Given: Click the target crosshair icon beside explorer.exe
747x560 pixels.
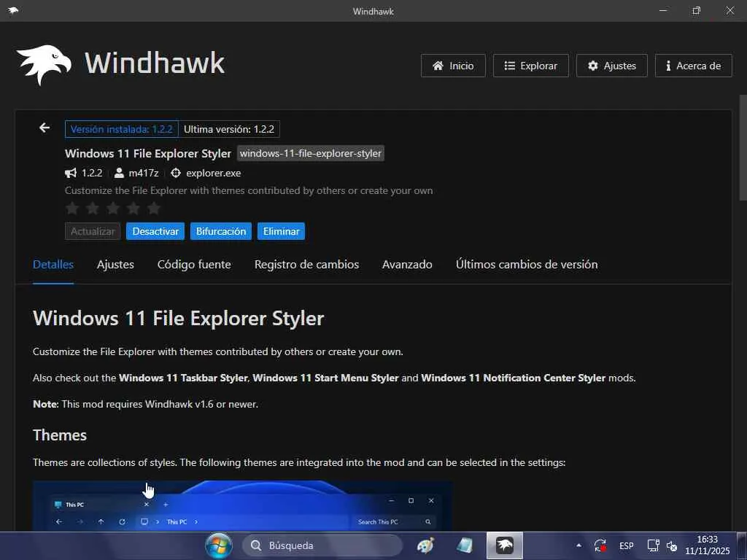Looking at the screenshot, I should tap(176, 173).
